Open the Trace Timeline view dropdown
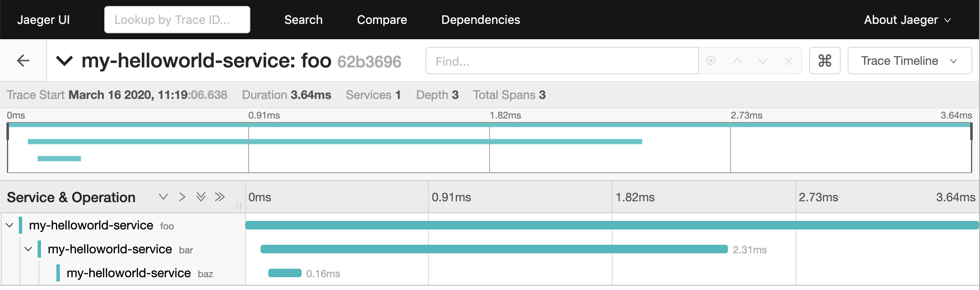 909,61
